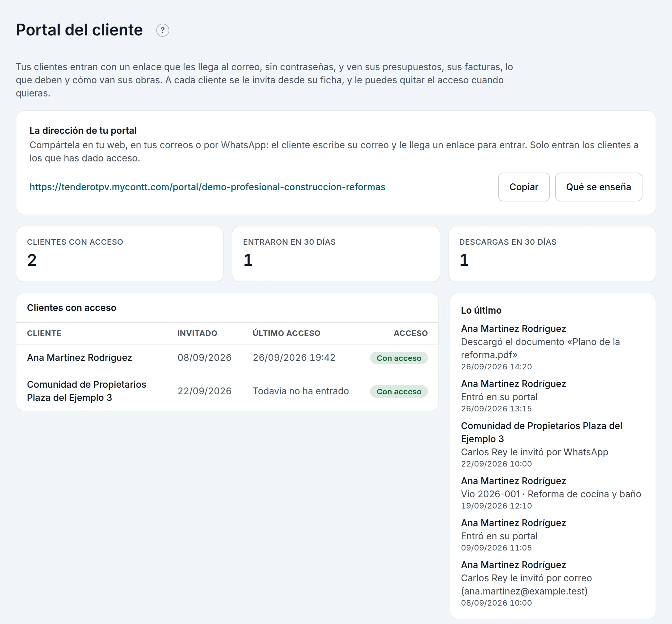672x624 pixels.
Task: Click the Todavía no ha entrado cell
Action: click(x=301, y=391)
